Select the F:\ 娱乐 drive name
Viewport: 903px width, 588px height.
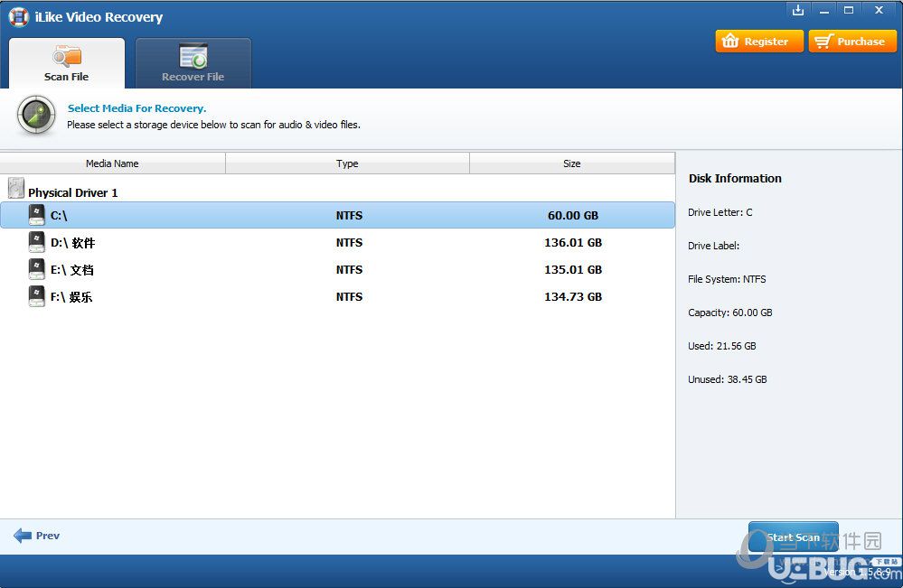click(x=71, y=297)
